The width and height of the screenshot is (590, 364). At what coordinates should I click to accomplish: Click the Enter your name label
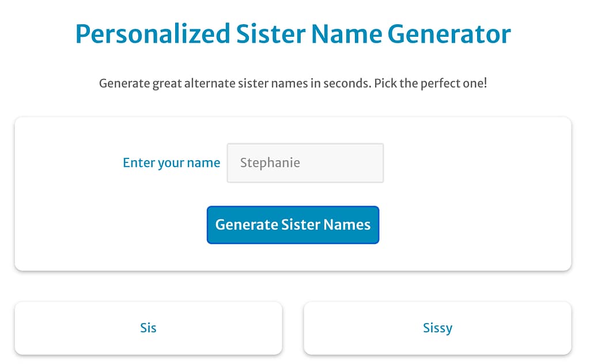(x=171, y=163)
